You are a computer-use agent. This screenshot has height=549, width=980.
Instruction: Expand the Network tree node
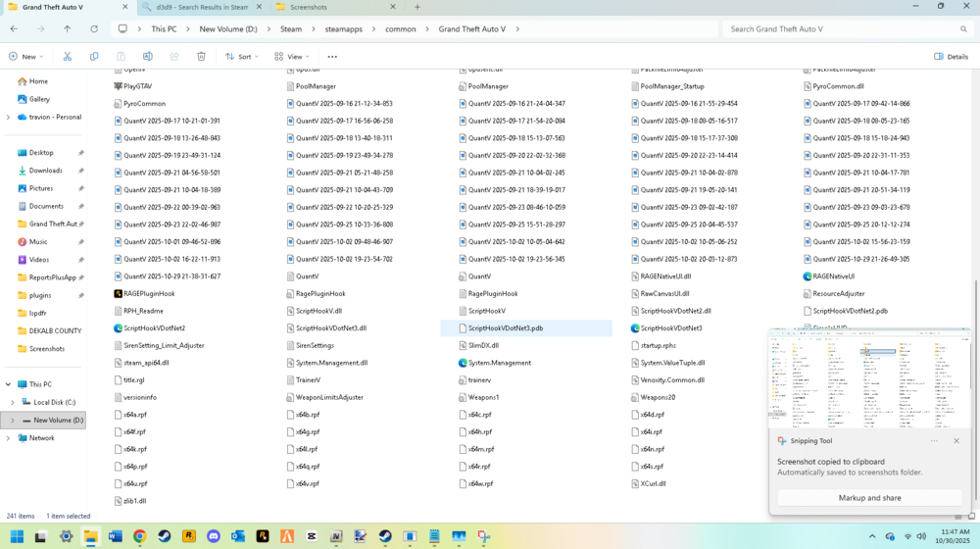coord(8,438)
